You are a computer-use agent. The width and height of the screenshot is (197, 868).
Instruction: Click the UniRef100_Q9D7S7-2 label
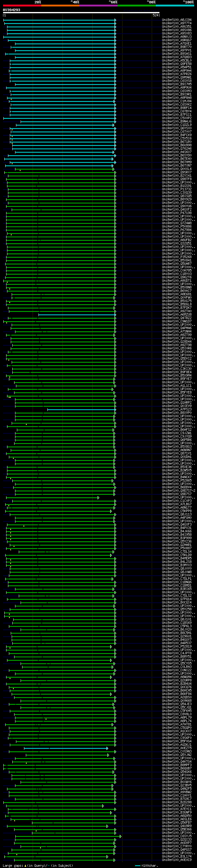(x=179, y=491)
